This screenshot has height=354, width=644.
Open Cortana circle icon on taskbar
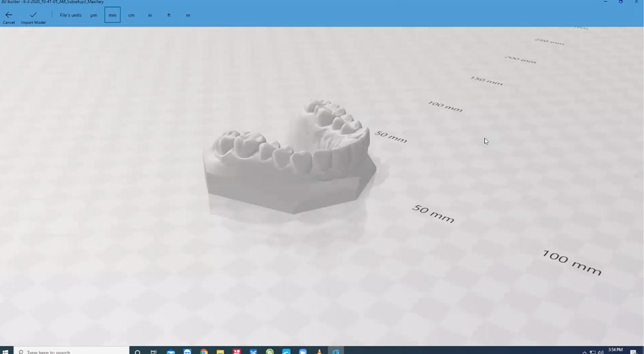point(138,351)
